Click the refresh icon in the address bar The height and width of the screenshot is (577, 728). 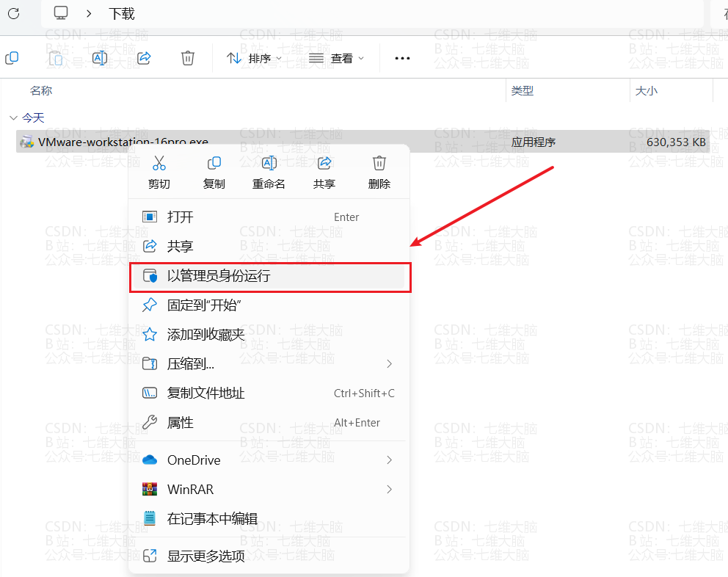coord(13,13)
